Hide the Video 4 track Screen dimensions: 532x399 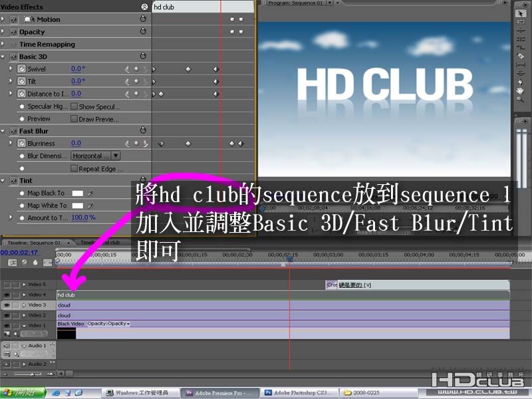7,295
